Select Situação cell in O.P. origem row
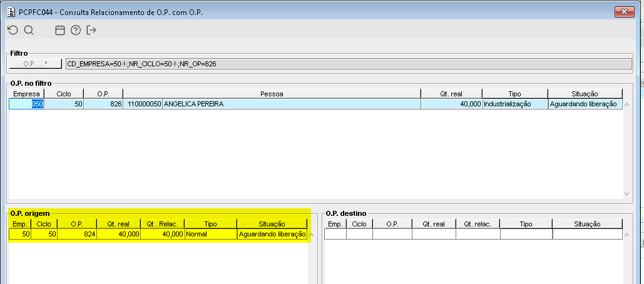 pos(272,235)
